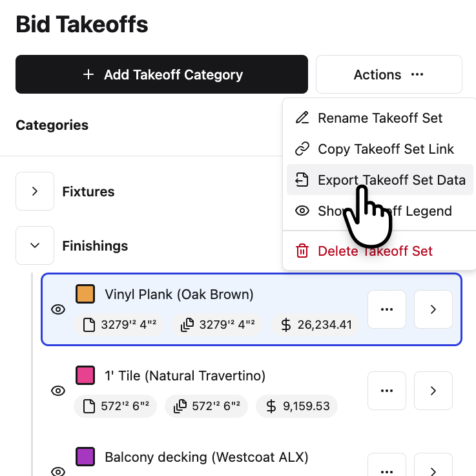Click the stacked pages icon on 1' Tile total
The height and width of the screenshot is (476, 476).
tap(181, 406)
